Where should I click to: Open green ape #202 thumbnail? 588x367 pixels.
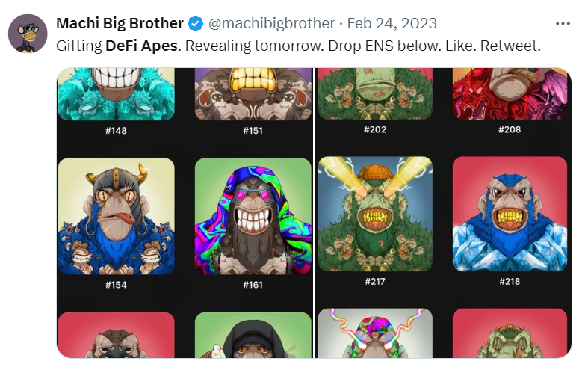[x=375, y=93]
